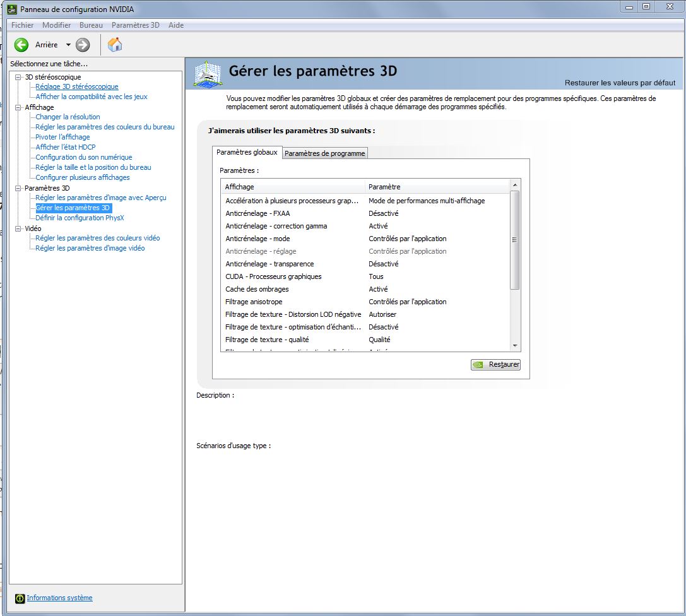Click the settings list scroll-up arrow

click(x=515, y=185)
